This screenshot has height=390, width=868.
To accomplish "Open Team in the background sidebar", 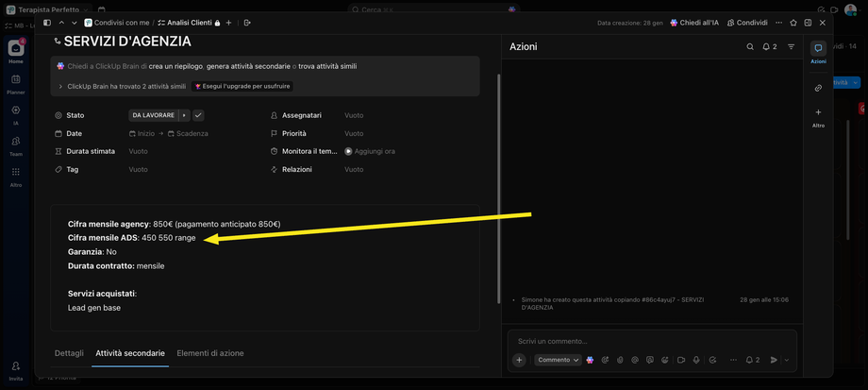I will click(16, 145).
